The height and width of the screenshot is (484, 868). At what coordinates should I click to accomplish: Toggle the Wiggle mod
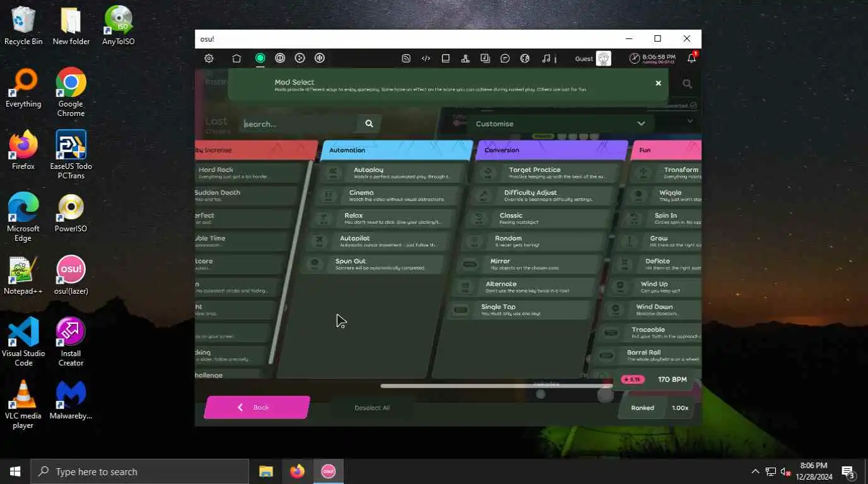pos(662,196)
